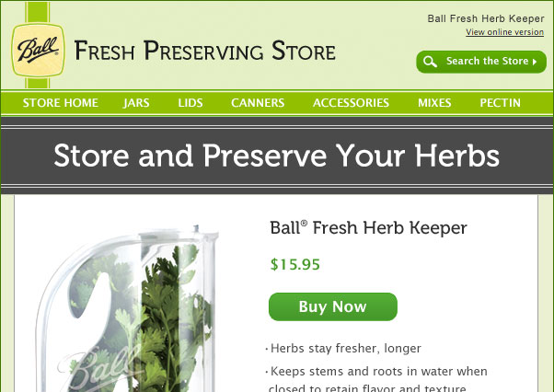This screenshot has height=392, width=554.
Task: Open the Canners category
Action: point(258,103)
